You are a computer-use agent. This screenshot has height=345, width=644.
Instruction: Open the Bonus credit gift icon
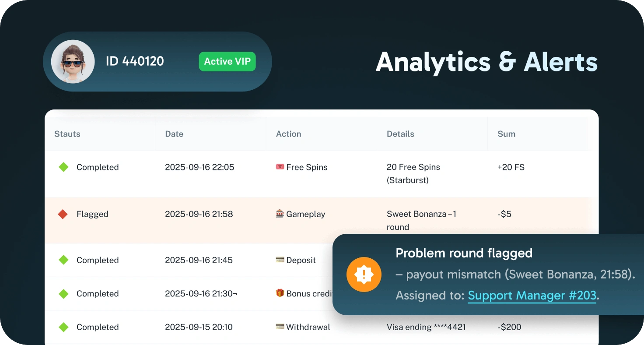[280, 294]
